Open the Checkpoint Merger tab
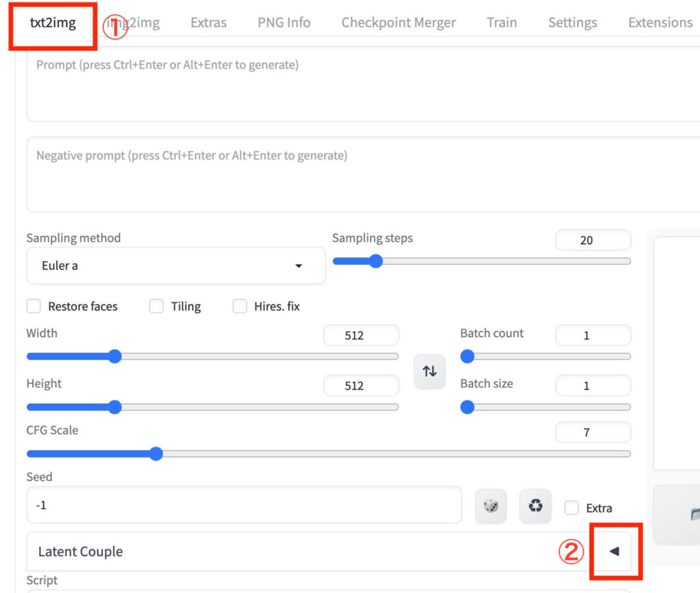 tap(399, 23)
